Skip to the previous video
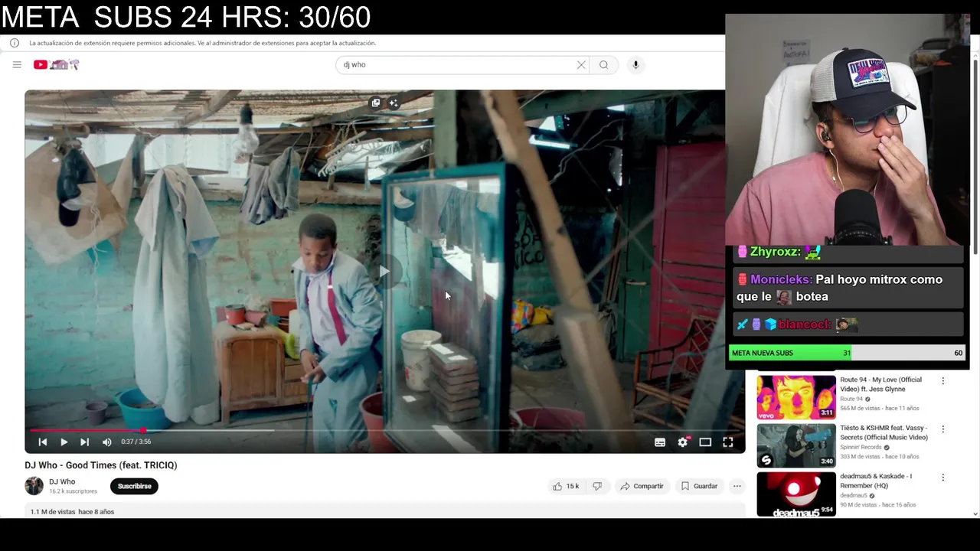980x551 pixels. click(x=43, y=442)
